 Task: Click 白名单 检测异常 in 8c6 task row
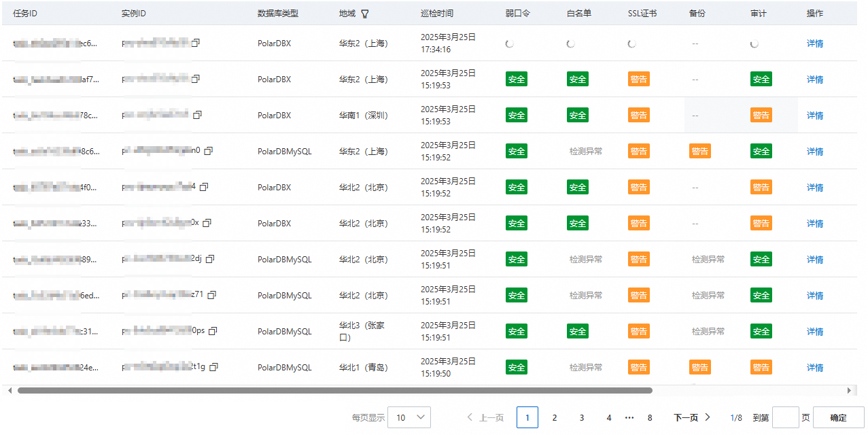586,152
